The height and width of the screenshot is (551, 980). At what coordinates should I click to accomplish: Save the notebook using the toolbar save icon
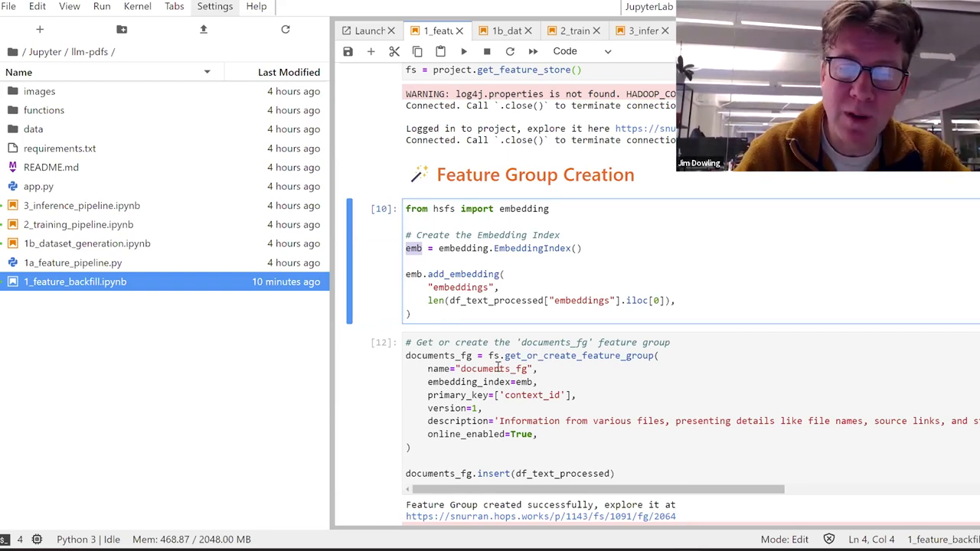click(348, 51)
